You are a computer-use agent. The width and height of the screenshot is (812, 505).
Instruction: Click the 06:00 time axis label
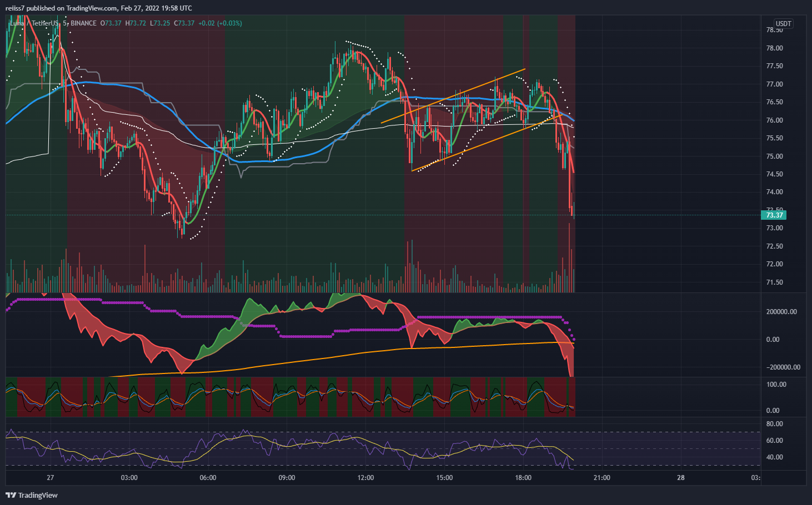point(208,478)
